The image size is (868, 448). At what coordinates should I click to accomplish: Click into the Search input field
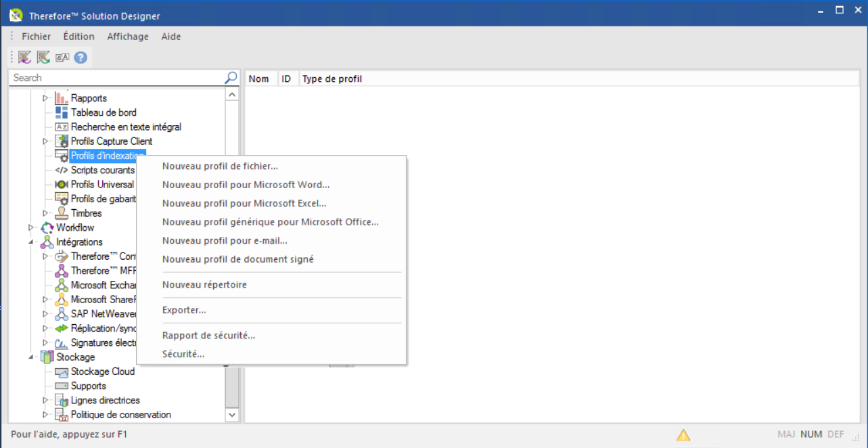tap(117, 78)
